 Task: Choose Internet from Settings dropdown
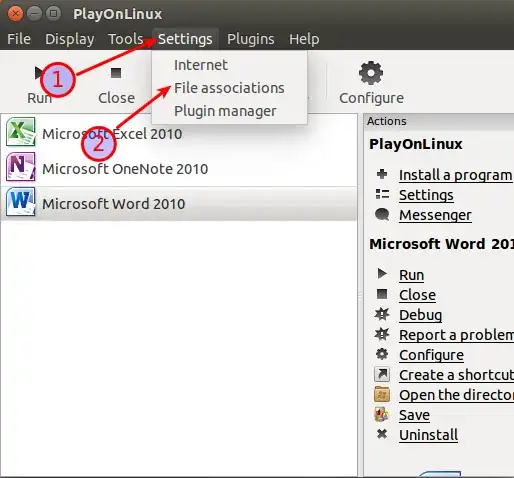201,65
